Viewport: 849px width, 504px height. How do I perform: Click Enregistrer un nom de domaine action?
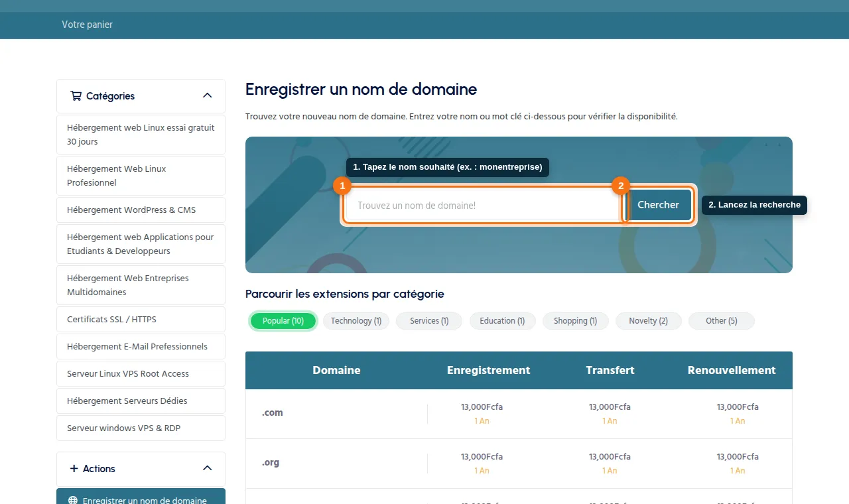pos(141,497)
